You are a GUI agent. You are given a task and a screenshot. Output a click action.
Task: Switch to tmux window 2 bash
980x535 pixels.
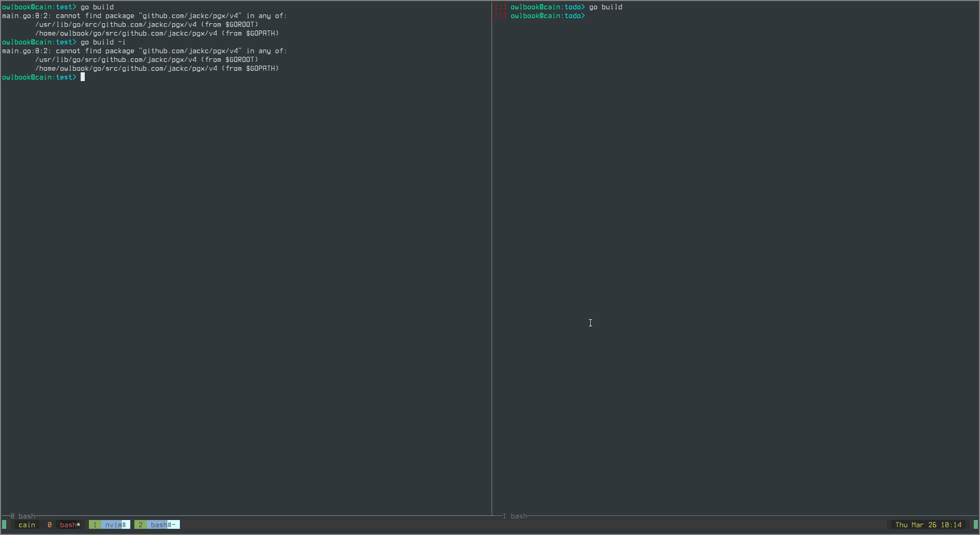(157, 525)
